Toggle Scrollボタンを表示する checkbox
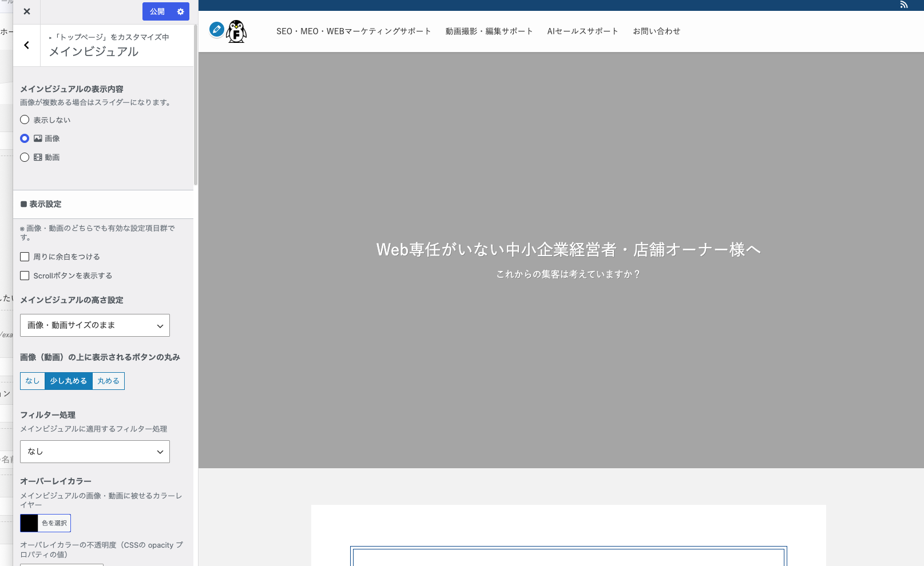The width and height of the screenshot is (924, 566). pos(25,276)
